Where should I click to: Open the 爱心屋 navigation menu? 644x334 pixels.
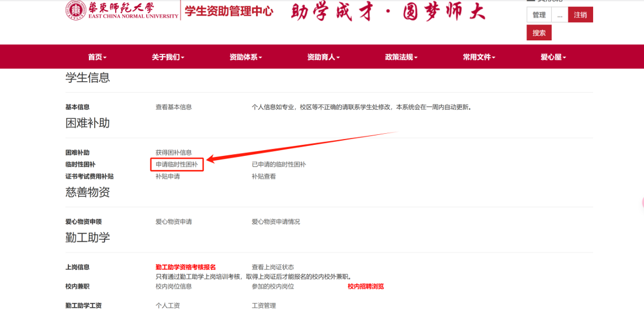pyautogui.click(x=553, y=57)
